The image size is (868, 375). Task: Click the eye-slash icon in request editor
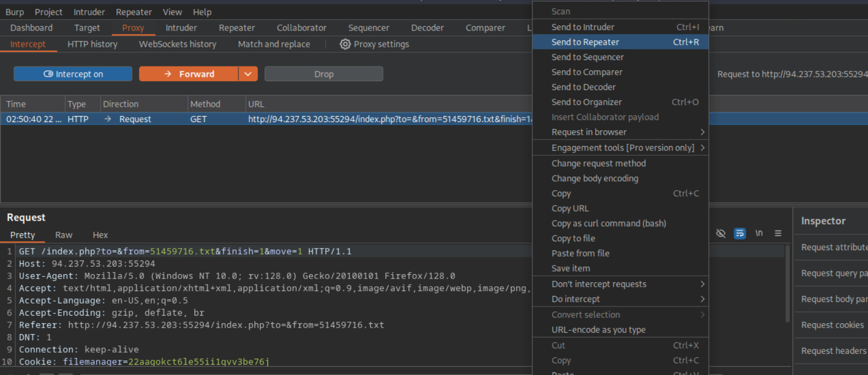[721, 233]
